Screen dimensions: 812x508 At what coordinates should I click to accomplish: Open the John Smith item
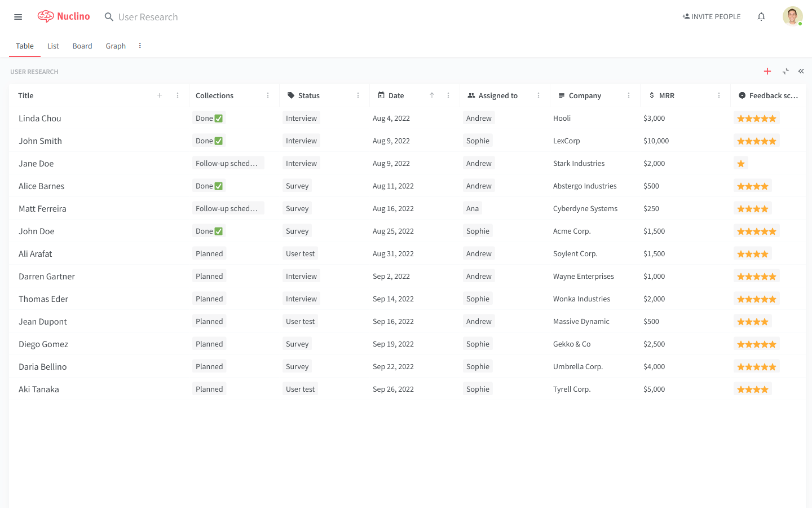coord(40,141)
